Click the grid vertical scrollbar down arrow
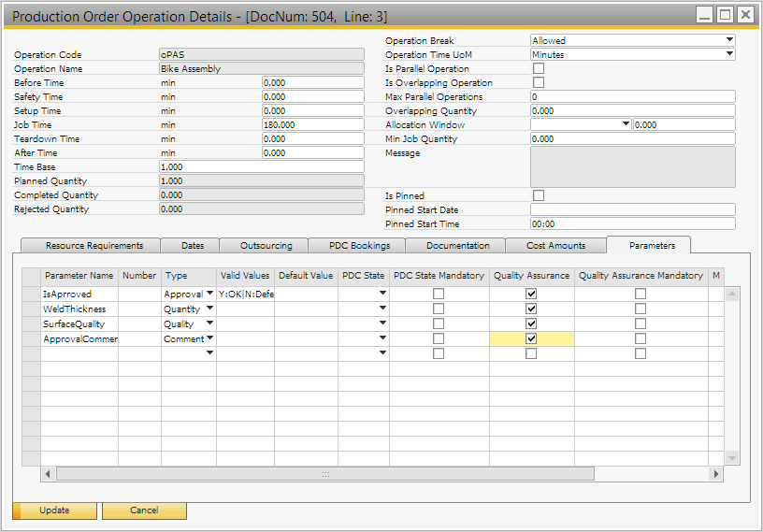 point(732,458)
